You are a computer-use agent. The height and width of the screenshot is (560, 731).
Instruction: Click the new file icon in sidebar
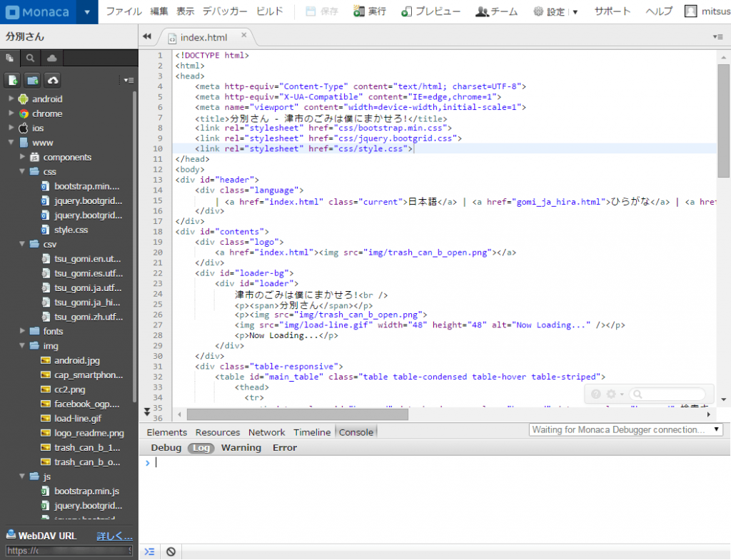pos(13,80)
